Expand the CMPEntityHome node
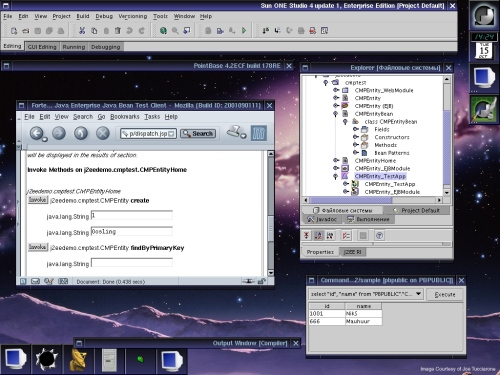This screenshot has height=375, width=500. pyautogui.click(x=336, y=160)
